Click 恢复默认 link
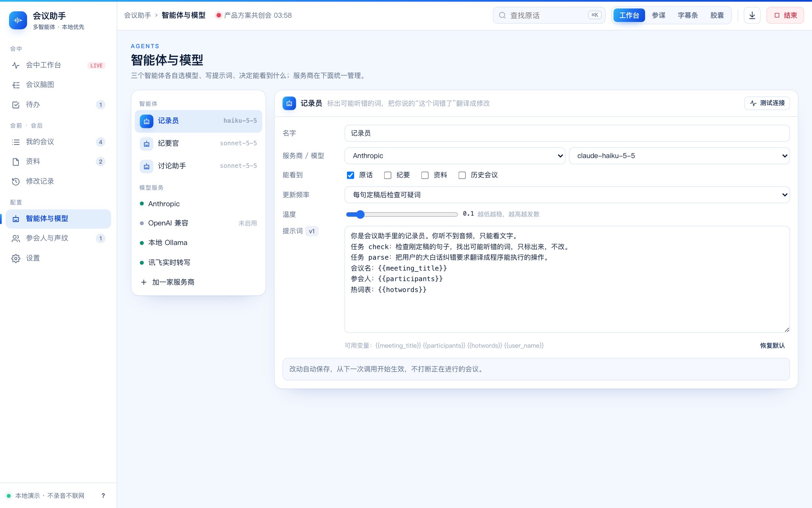Image resolution: width=812 pixels, height=508 pixels. pos(772,345)
